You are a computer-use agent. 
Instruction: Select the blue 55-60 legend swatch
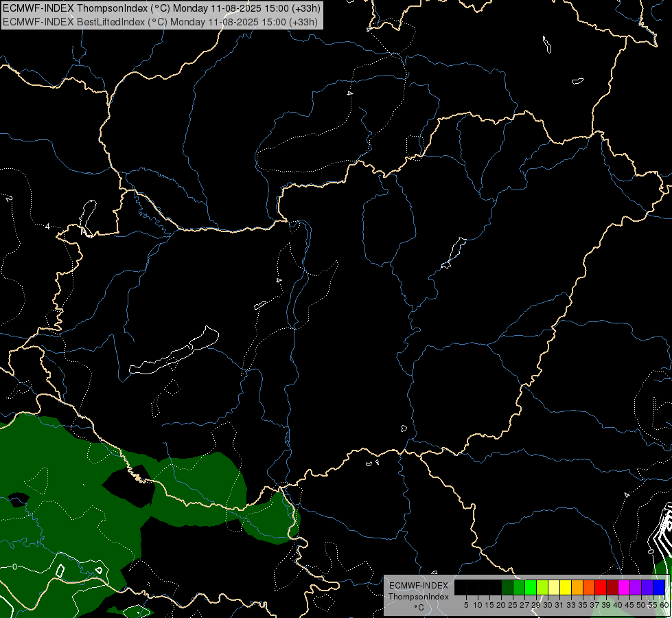660,587
